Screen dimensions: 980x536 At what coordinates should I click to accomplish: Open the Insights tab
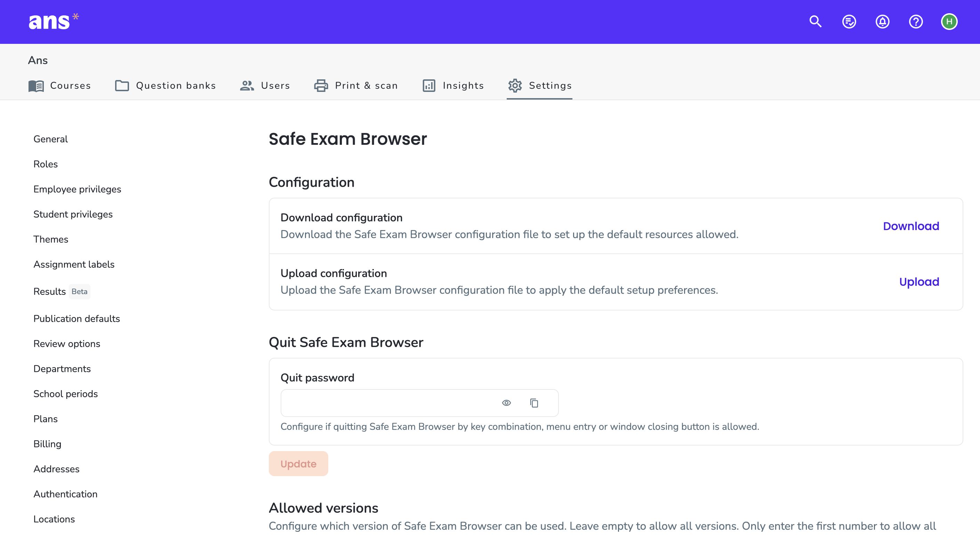[x=453, y=86]
